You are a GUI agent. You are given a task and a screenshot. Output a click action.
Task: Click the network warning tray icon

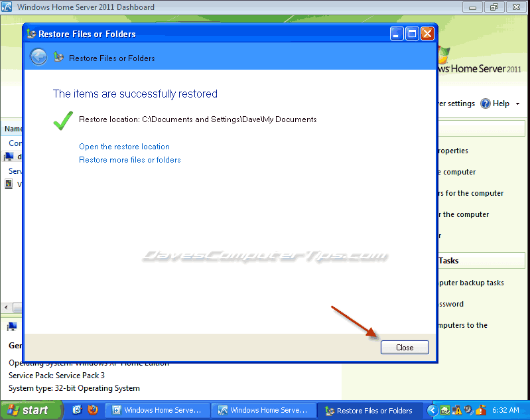(456, 410)
